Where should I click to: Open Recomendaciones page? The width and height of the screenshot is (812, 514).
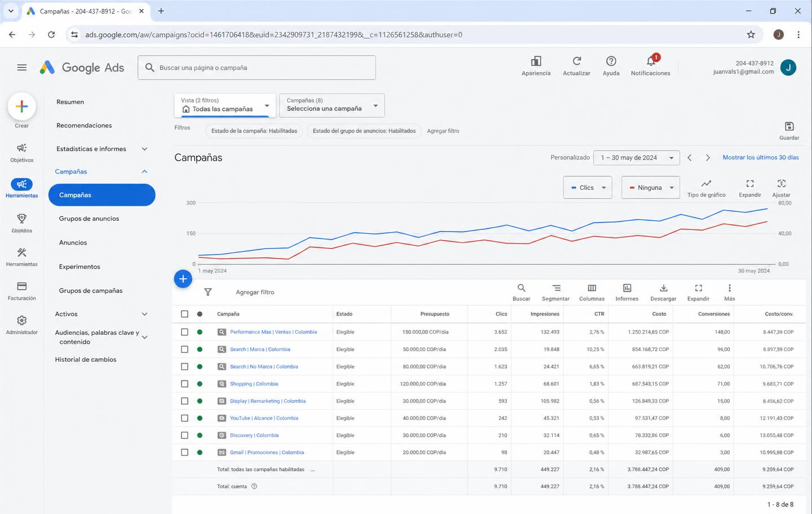tap(84, 125)
